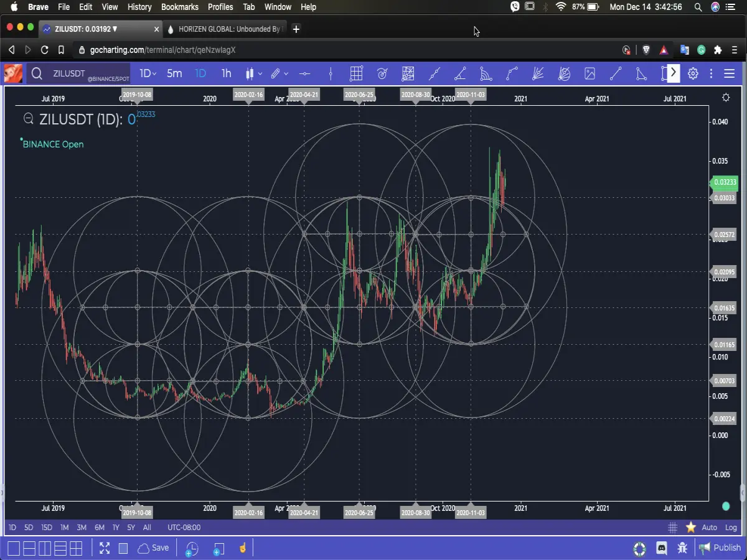Expand more tools with right chevron
The width and height of the screenshot is (747, 560).
click(673, 73)
